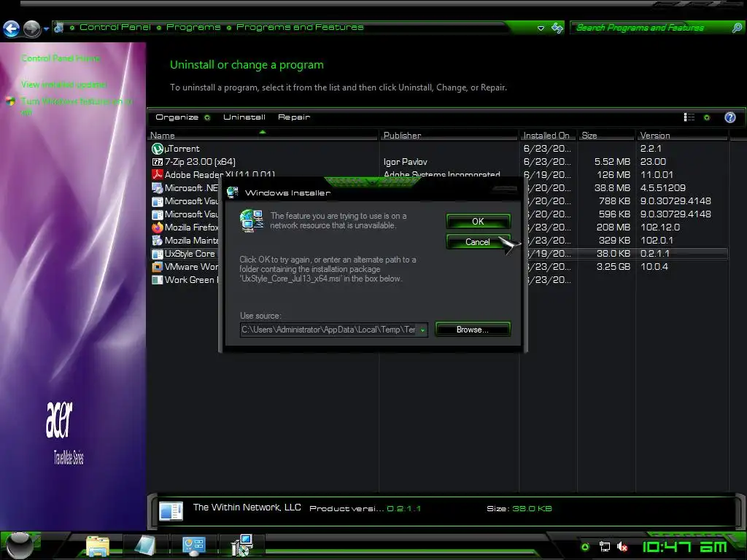Image resolution: width=747 pixels, height=560 pixels.
Task: Sort by Publisher column header
Action: point(449,135)
